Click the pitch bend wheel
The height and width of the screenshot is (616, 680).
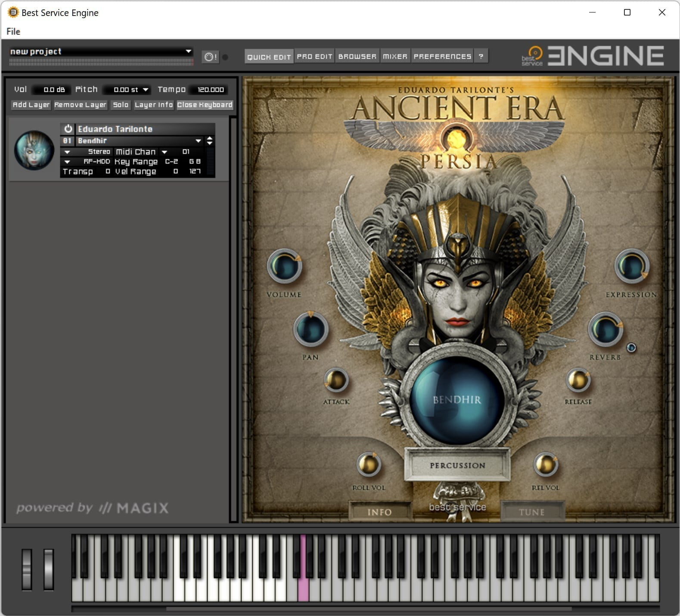tap(27, 569)
